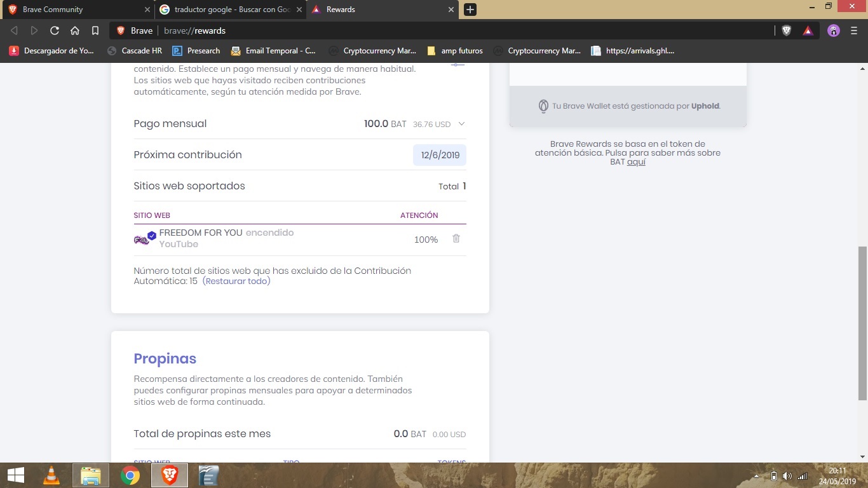Click the Total de propinas este mes label
The image size is (868, 488).
click(x=202, y=434)
